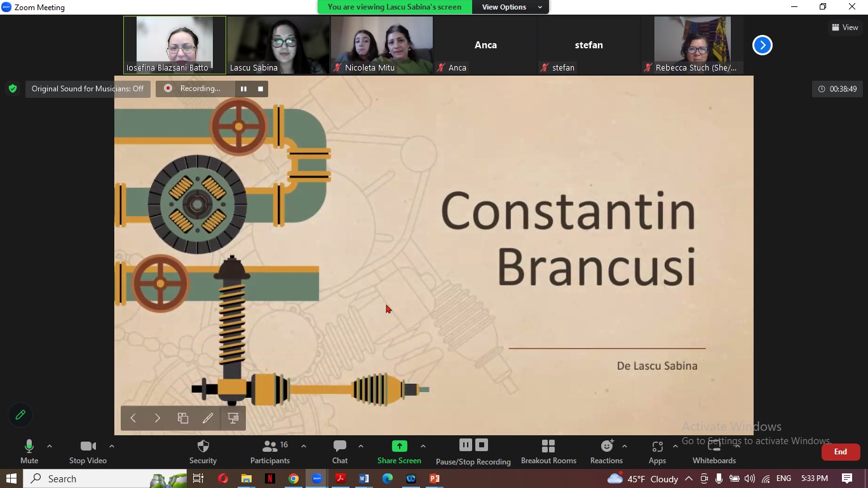The image size is (868, 488).
Task: Advance to next slide with right arrow
Action: point(158,418)
